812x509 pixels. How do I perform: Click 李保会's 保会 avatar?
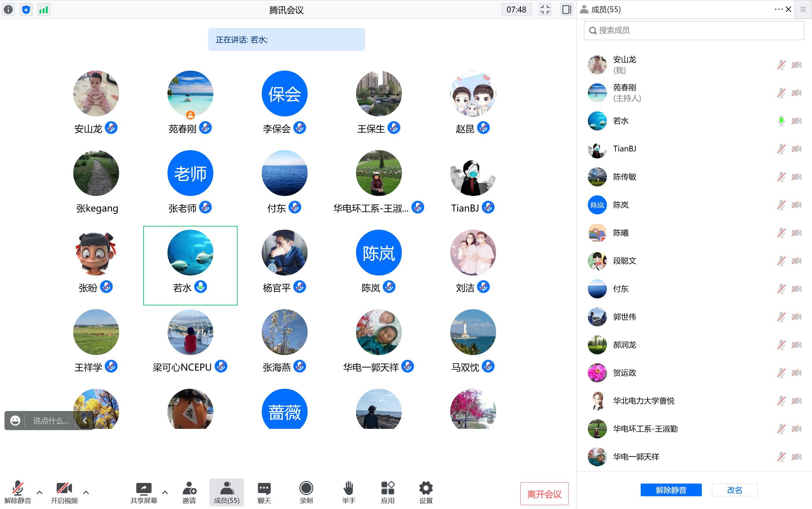pos(284,93)
